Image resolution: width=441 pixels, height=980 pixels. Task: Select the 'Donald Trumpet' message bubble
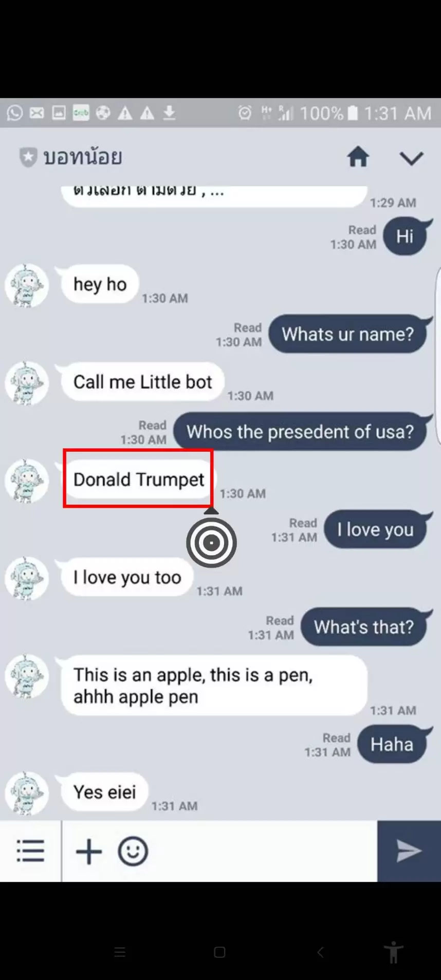tap(138, 479)
